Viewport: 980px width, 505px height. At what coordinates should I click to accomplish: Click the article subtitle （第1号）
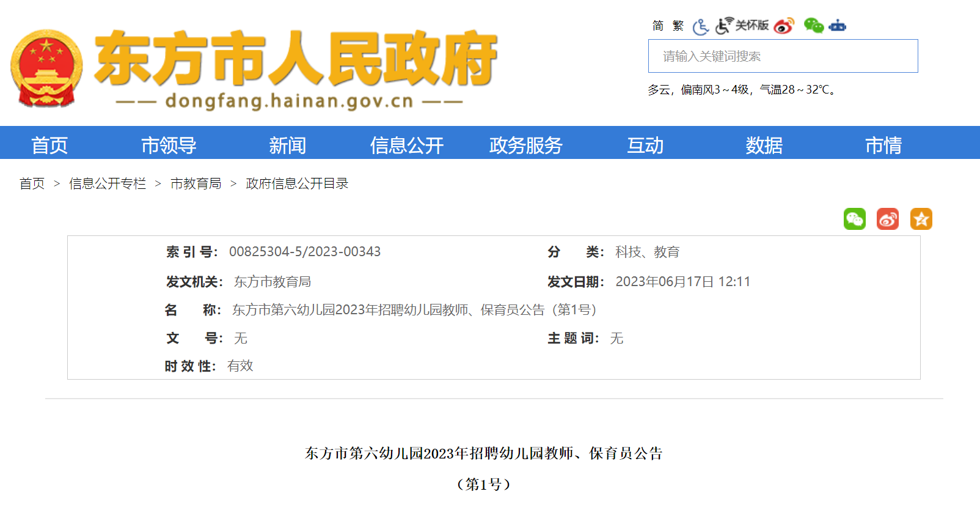(484, 485)
